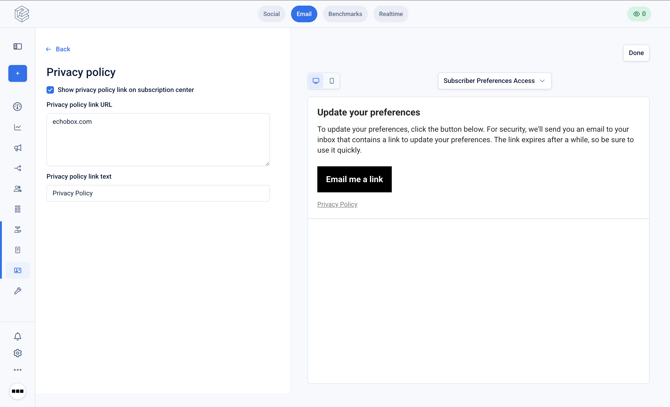Switch to the Social tab

271,14
